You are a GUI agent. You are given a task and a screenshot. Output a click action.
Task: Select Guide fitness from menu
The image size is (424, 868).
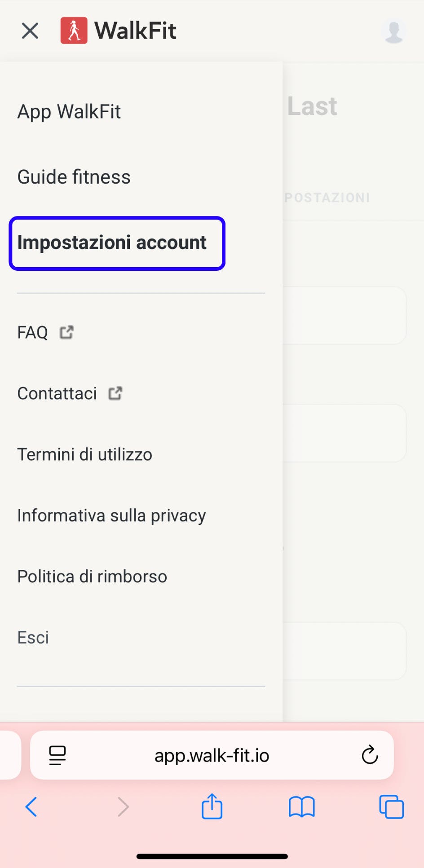coord(74,177)
